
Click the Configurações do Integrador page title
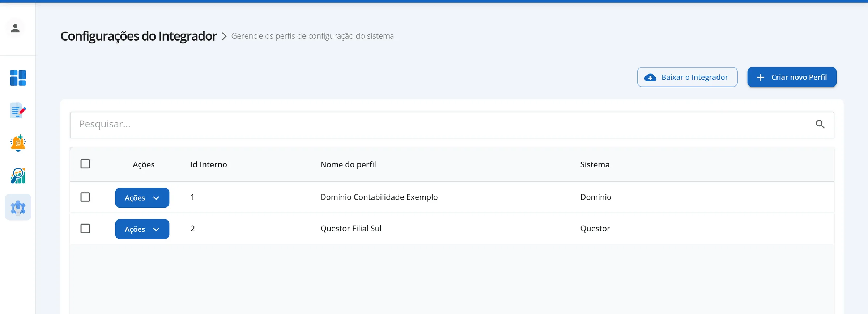click(139, 36)
